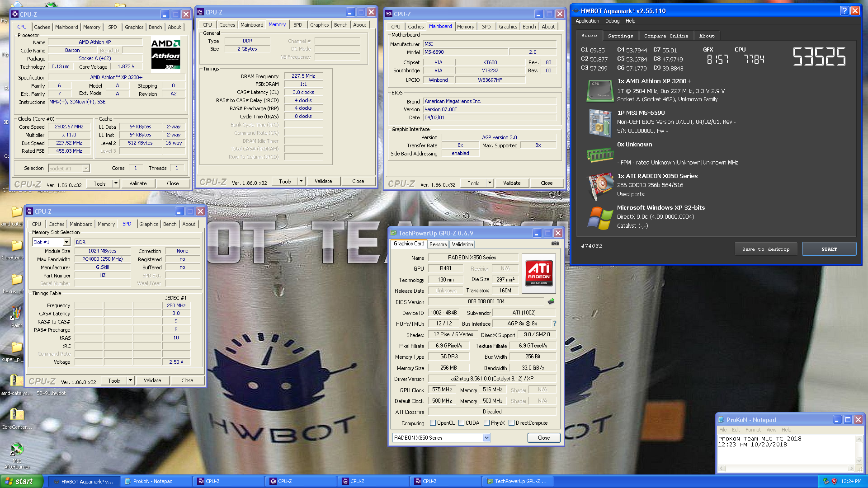Open the Debug menu in HWBOT Aquamark
Viewport: 868px width, 488px height.
point(612,21)
